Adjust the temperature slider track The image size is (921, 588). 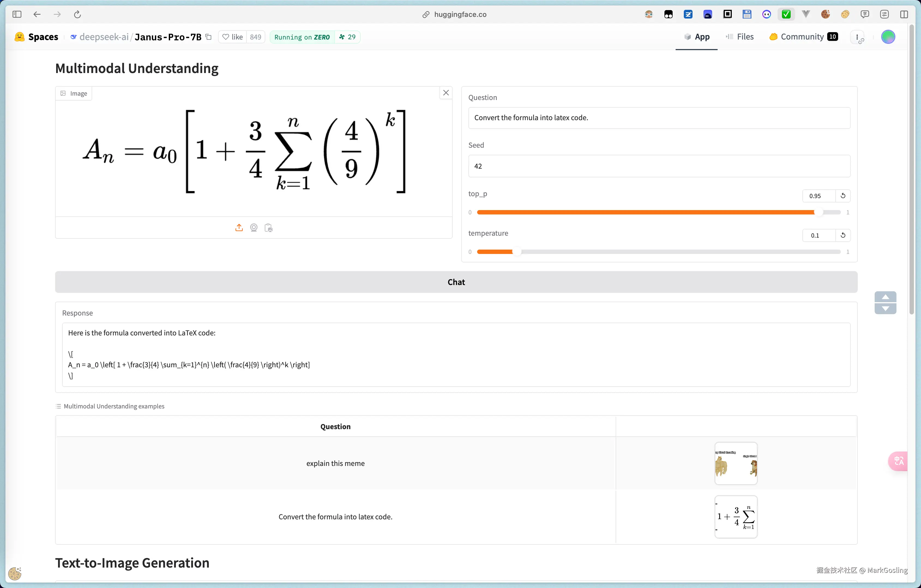click(658, 251)
